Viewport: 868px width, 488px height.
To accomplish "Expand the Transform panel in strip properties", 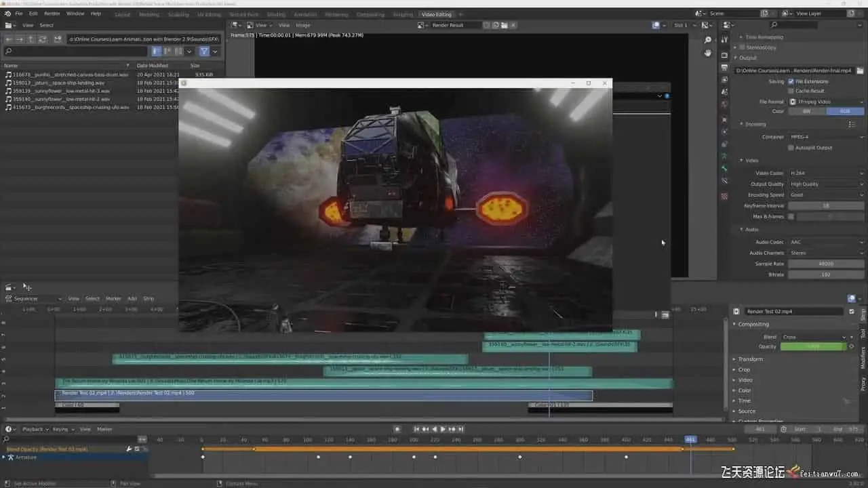I will (x=751, y=359).
